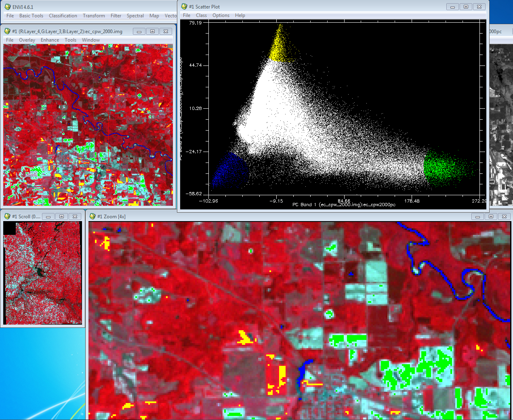This screenshot has height=420, width=513.
Task: Open the Spectral menu
Action: 135,16
